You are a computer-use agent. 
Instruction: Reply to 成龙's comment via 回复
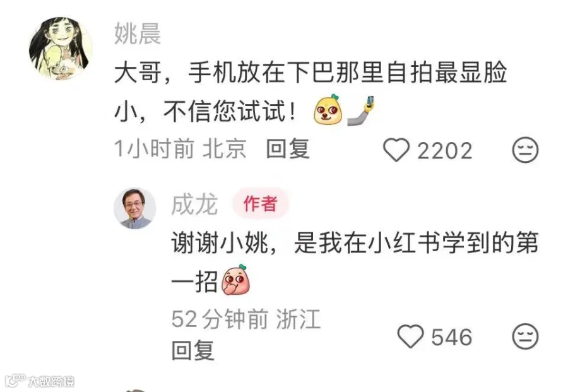[x=192, y=350]
